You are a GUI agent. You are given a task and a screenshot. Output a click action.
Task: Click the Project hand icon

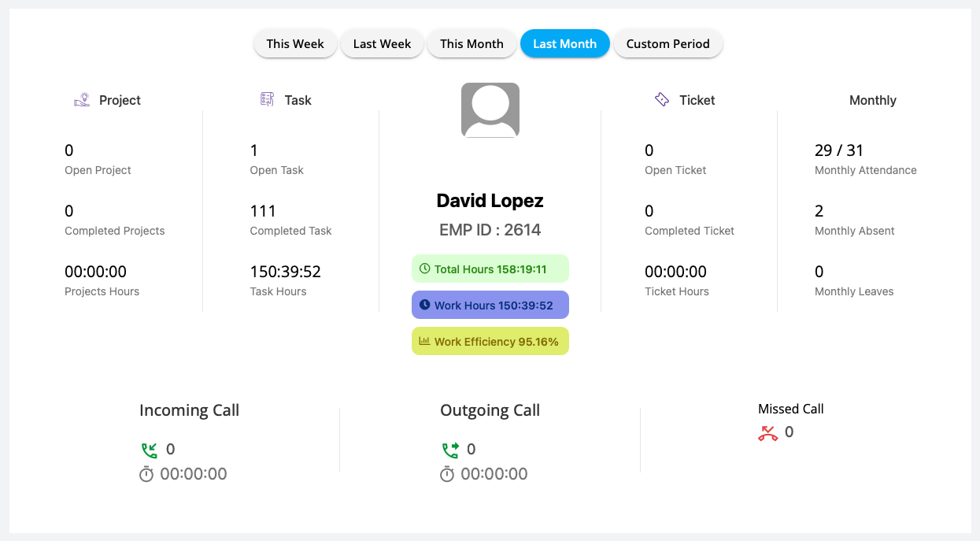click(82, 100)
